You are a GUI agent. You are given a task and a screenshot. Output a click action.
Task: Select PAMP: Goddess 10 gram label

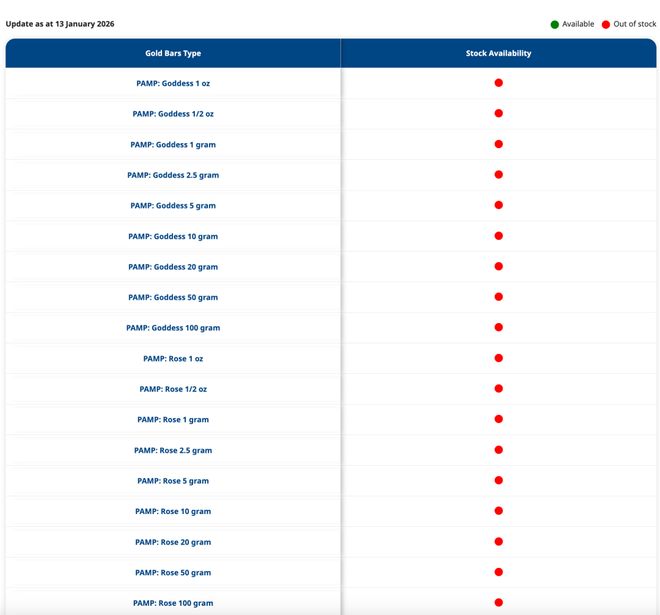coord(173,237)
